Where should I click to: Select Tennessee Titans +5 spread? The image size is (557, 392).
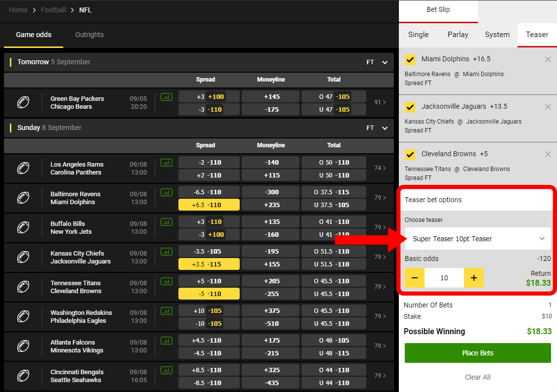tap(209, 281)
